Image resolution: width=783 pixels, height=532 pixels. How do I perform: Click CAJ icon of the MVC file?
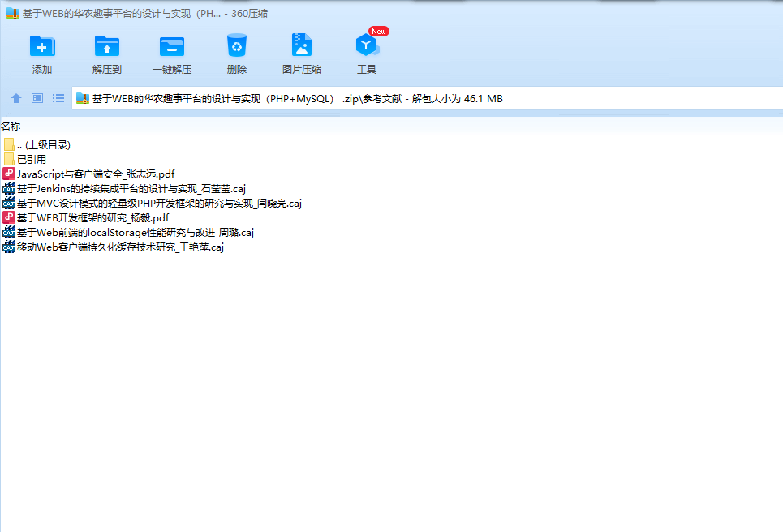tap(8, 203)
